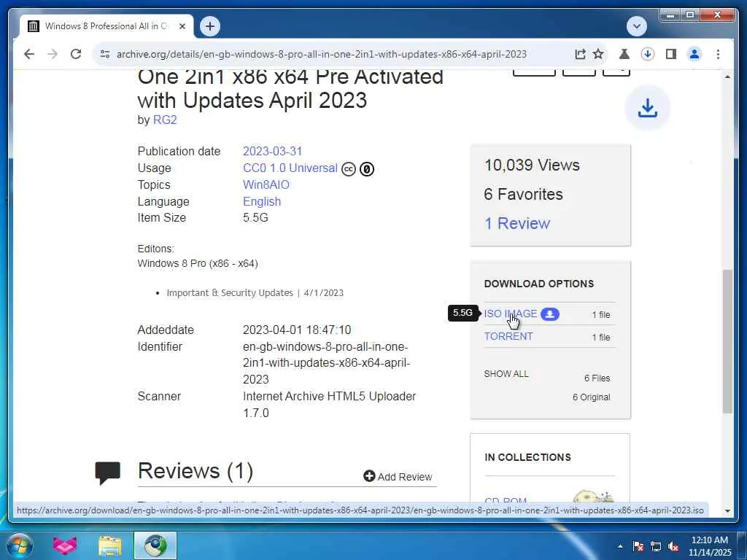The image size is (747, 560).
Task: Click the Internet Archive HTML5 Uploader text
Action: coord(329,396)
